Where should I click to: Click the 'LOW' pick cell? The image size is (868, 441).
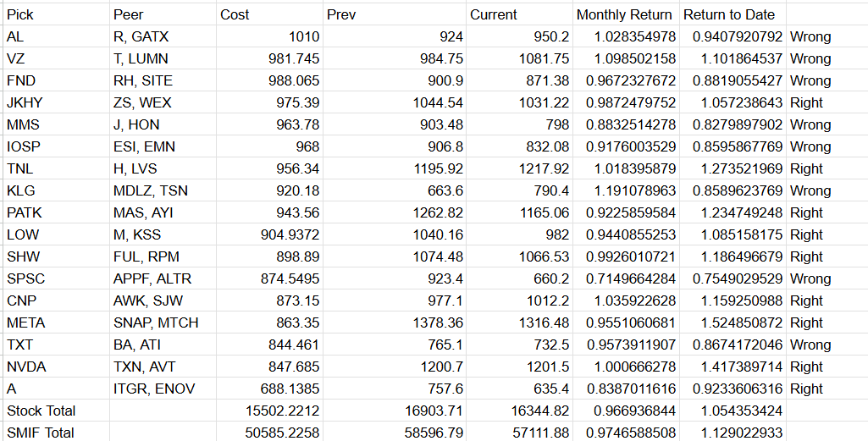click(x=56, y=234)
